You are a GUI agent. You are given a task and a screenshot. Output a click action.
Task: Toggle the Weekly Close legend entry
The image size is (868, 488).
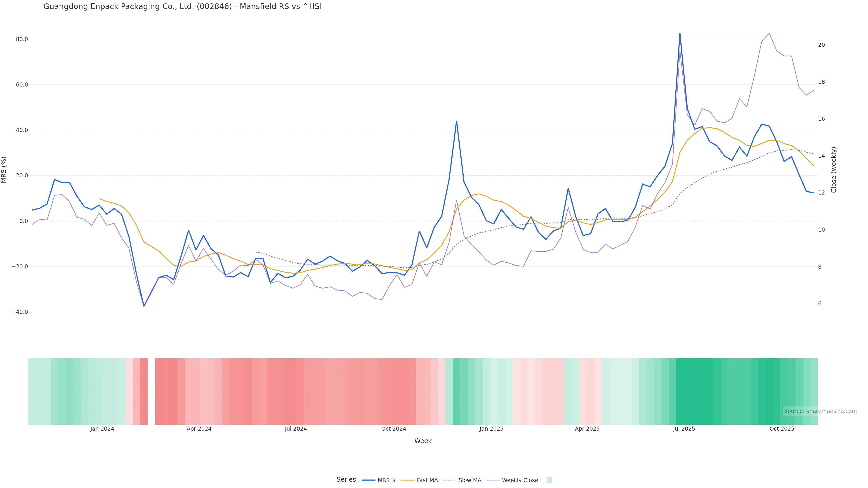[520, 480]
